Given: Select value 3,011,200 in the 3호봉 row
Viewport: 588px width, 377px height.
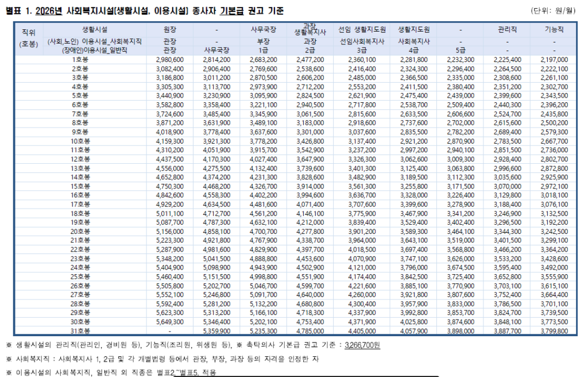Looking at the screenshot, I should (x=216, y=78).
